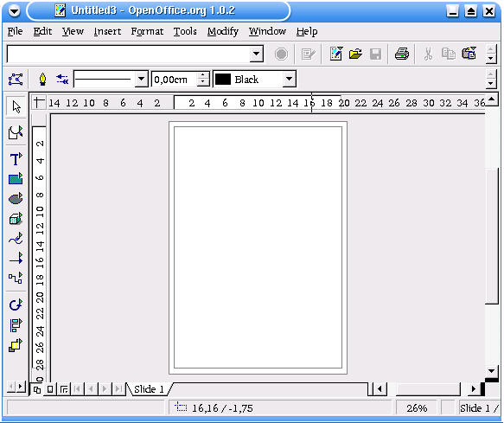Viewport: 504px width, 423px height.
Task: Click the Open file folder icon
Action: click(355, 54)
